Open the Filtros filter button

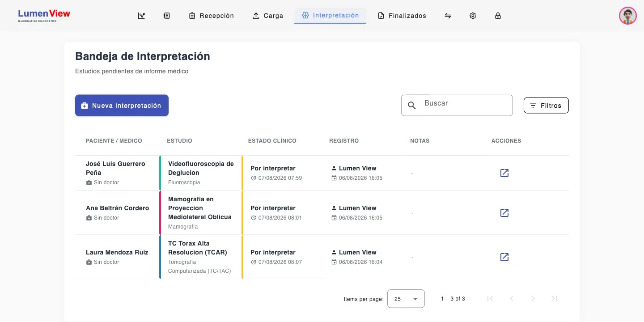pyautogui.click(x=546, y=106)
